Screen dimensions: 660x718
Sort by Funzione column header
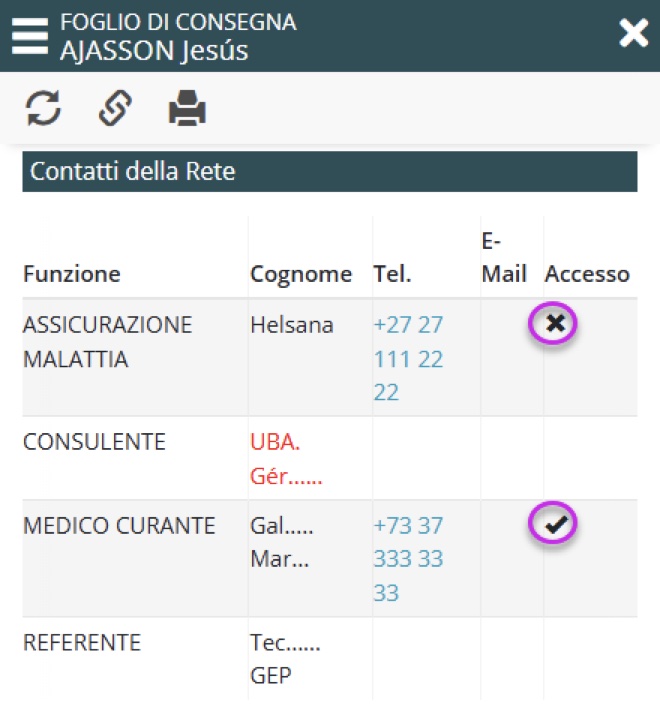pos(72,274)
